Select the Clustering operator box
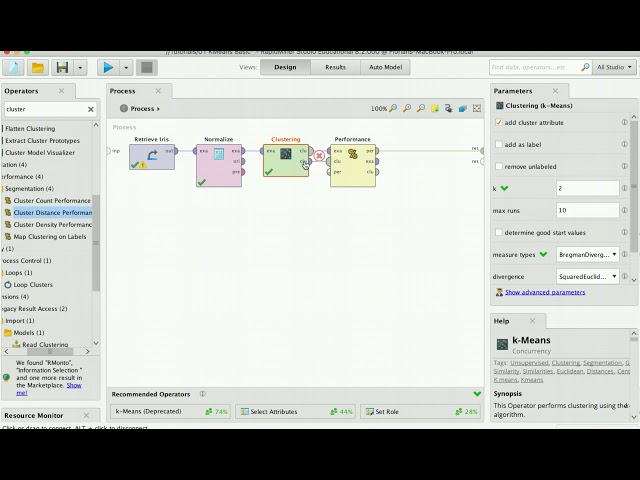This screenshot has height=480, width=640. 286,160
